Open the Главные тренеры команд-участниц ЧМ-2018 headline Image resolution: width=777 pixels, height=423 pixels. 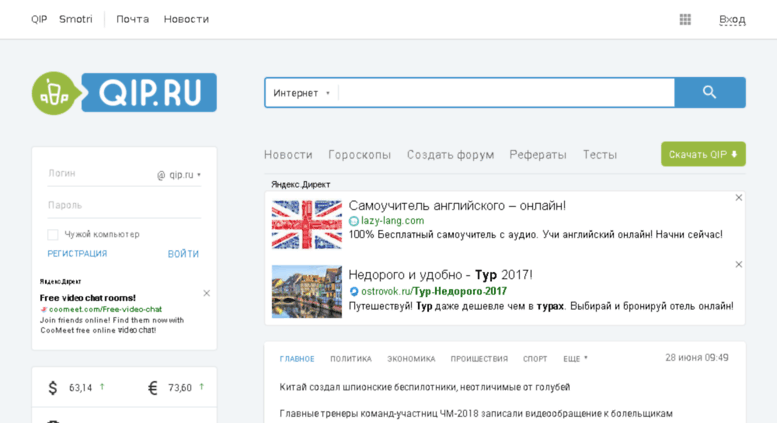(476, 413)
